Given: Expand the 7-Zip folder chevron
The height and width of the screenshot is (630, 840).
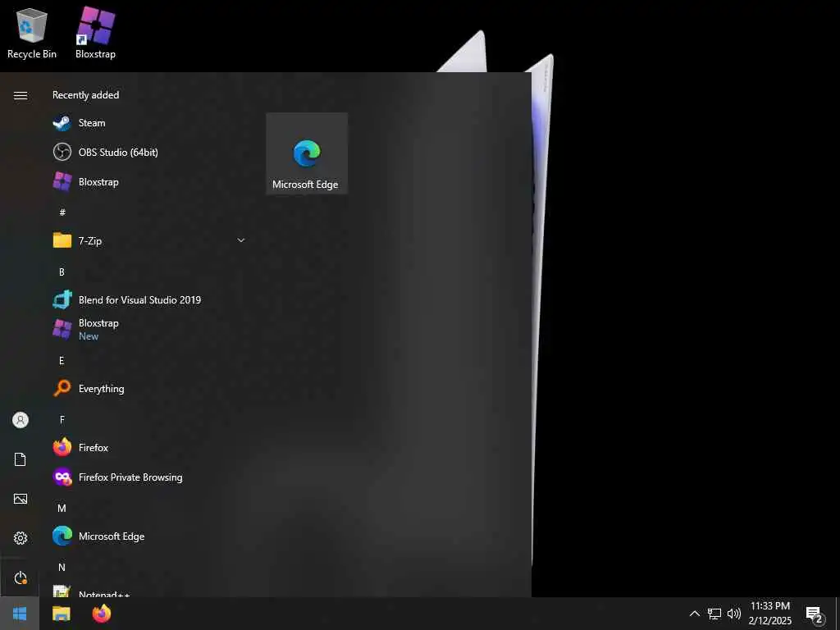Looking at the screenshot, I should pyautogui.click(x=241, y=240).
